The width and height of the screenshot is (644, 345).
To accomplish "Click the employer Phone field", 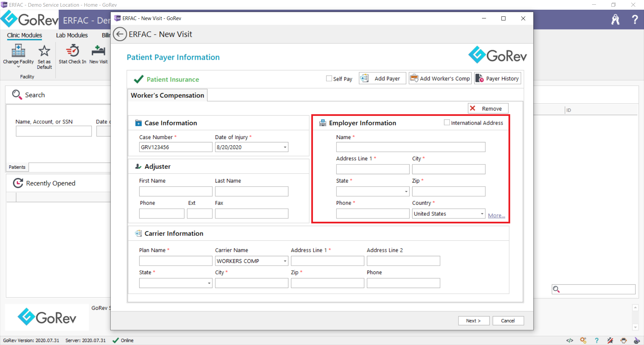I will click(x=373, y=213).
